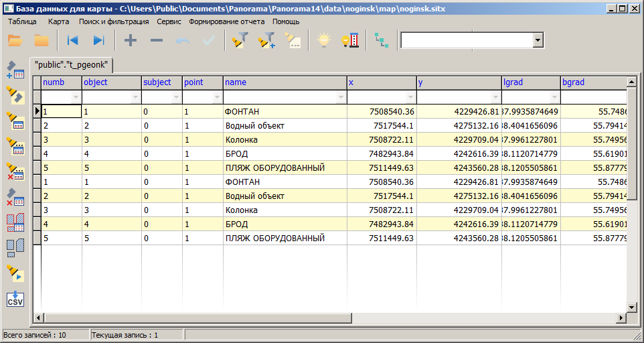
Task: Open the Поиск и фильтрация menu
Action: coord(114,21)
